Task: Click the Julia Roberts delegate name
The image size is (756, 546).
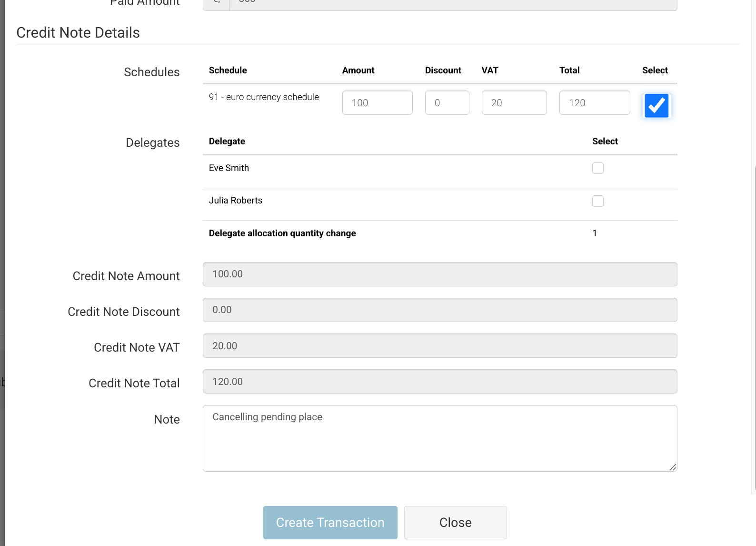Action: [236, 201]
